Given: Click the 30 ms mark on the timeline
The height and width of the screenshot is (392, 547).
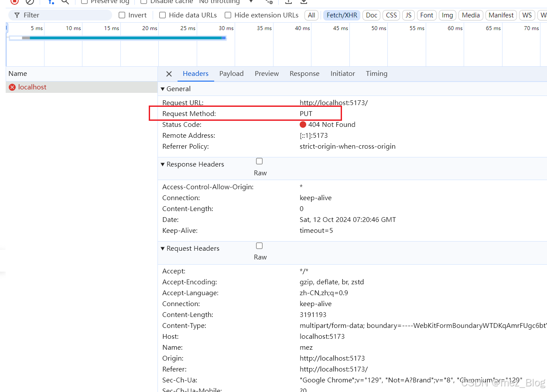Looking at the screenshot, I should (226, 28).
